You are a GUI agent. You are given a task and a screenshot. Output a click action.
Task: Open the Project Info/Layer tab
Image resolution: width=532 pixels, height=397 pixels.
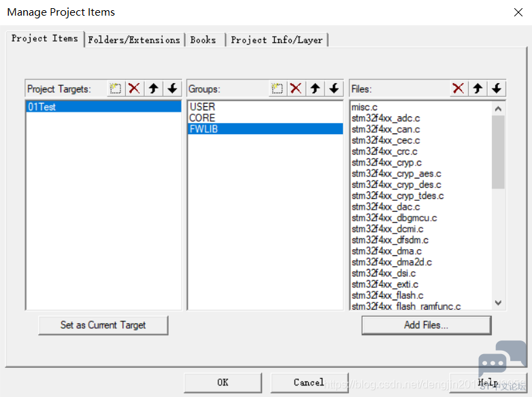277,40
